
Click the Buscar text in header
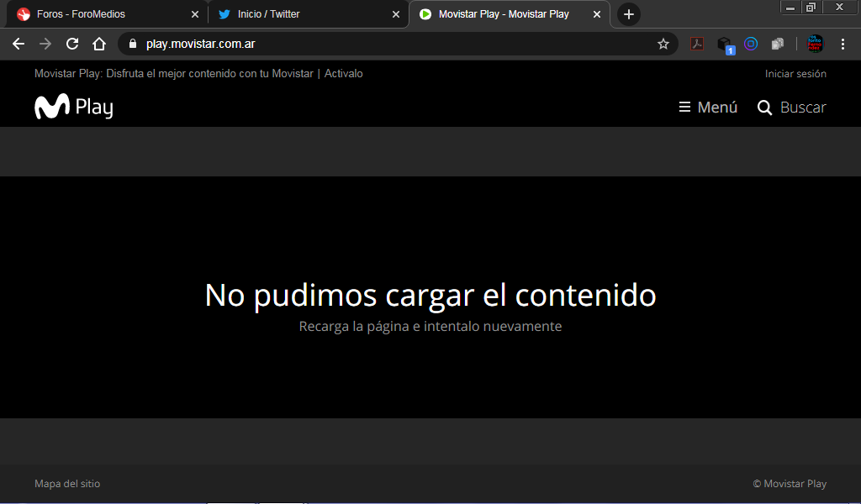[803, 107]
